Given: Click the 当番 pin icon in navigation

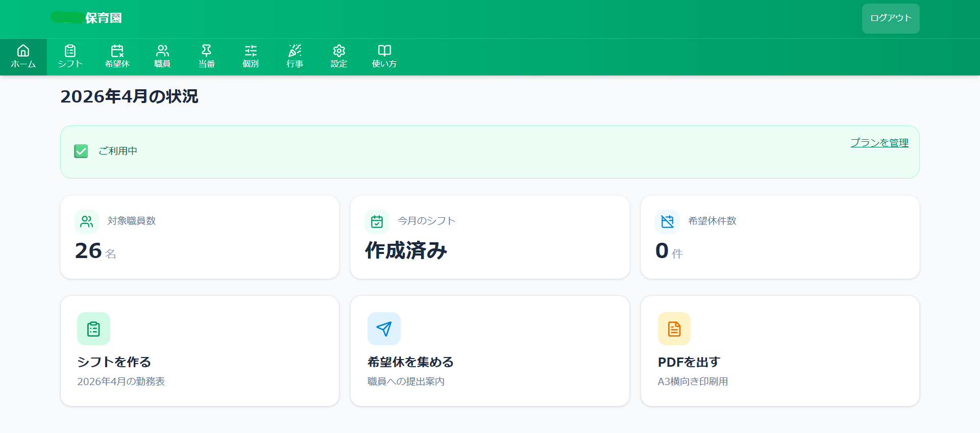Looking at the screenshot, I should tap(206, 50).
